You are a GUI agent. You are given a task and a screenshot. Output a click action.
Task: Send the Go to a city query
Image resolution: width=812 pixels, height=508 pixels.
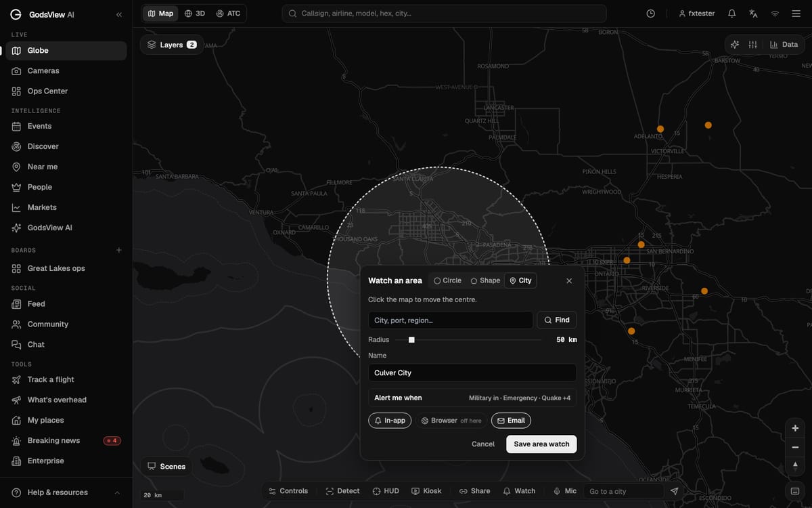[674, 491]
